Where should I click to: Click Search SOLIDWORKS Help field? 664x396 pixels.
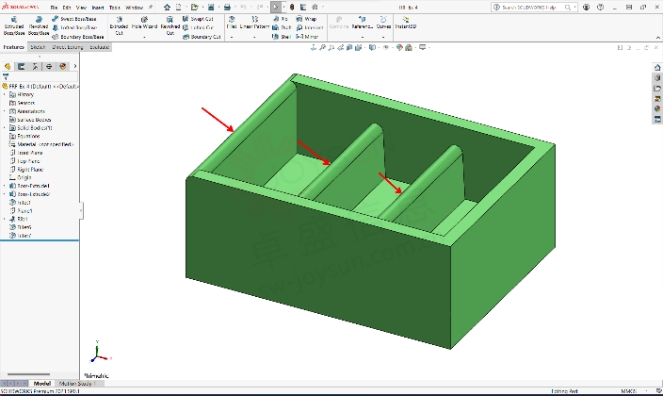(x=534, y=7)
